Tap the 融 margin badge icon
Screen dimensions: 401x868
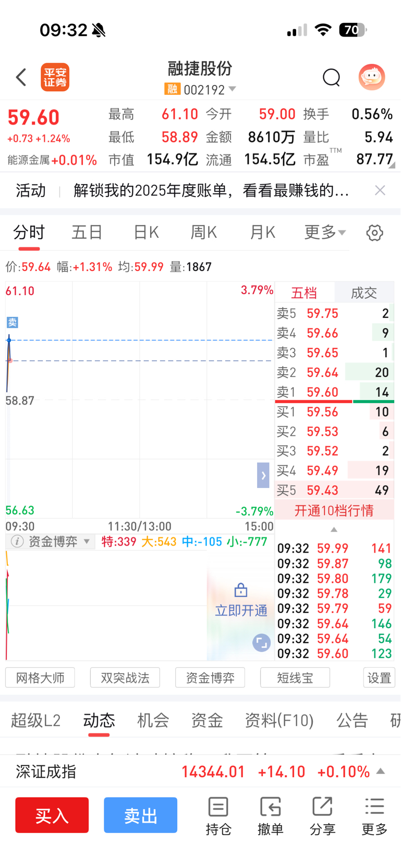coord(172,89)
